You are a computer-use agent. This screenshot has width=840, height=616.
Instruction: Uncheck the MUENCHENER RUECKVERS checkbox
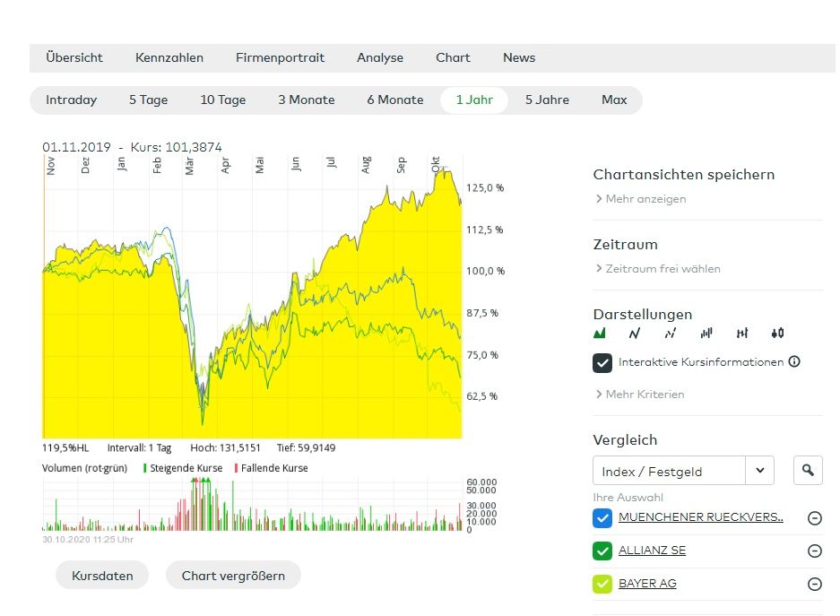[x=602, y=518]
